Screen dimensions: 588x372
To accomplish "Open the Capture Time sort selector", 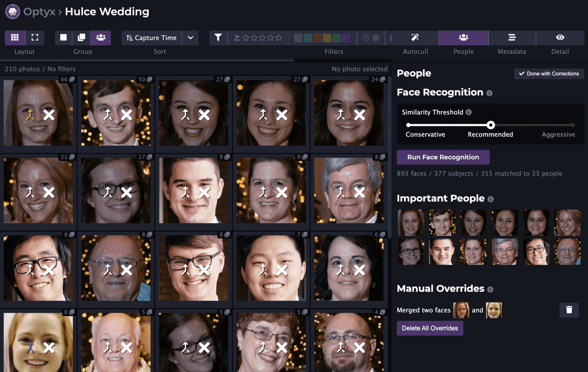I will click(151, 38).
